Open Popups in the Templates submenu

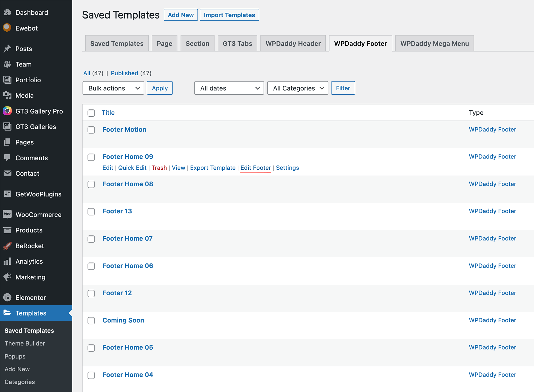[x=15, y=356]
